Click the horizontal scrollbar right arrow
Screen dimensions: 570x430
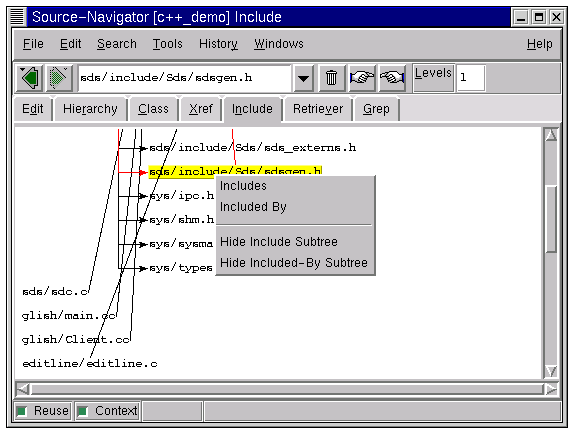(x=551, y=389)
